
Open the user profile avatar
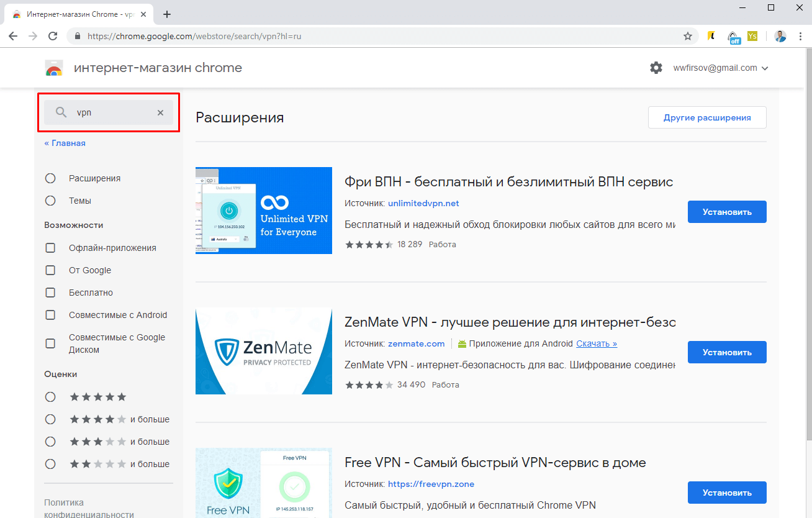780,36
